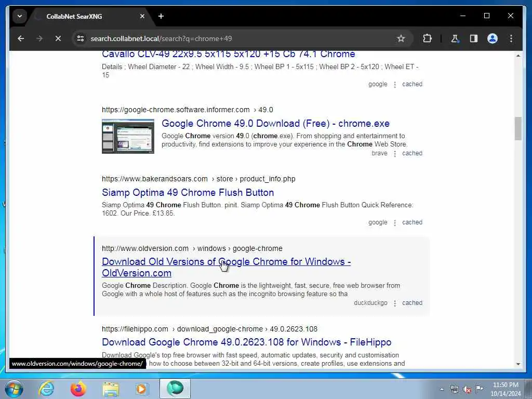Expand options dots for informer.com result
The height and width of the screenshot is (399, 532).
click(395, 154)
